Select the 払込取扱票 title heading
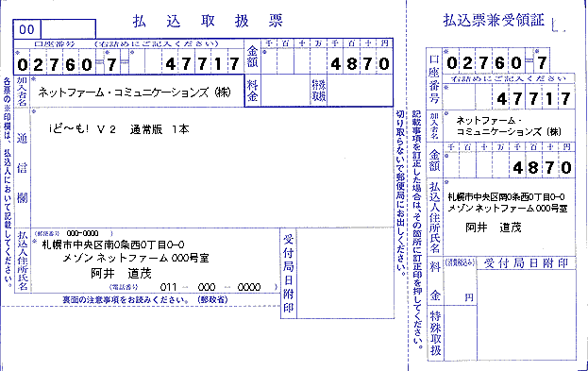The image size is (588, 371). (208, 21)
